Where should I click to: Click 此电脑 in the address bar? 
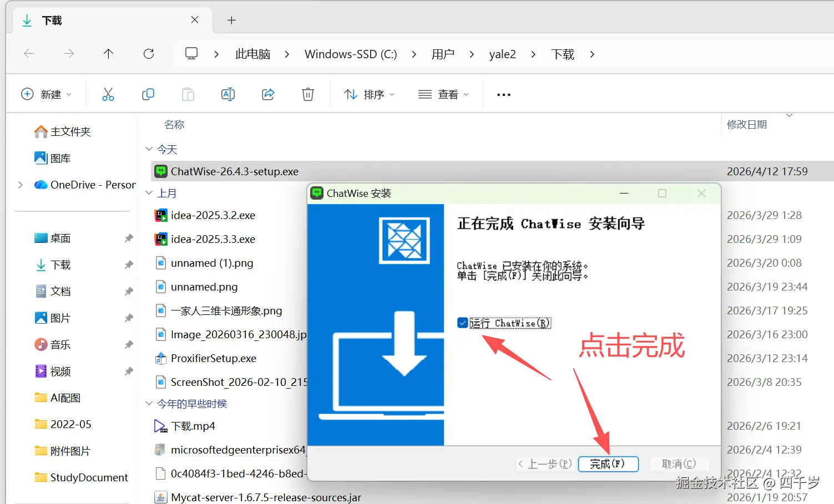click(252, 54)
